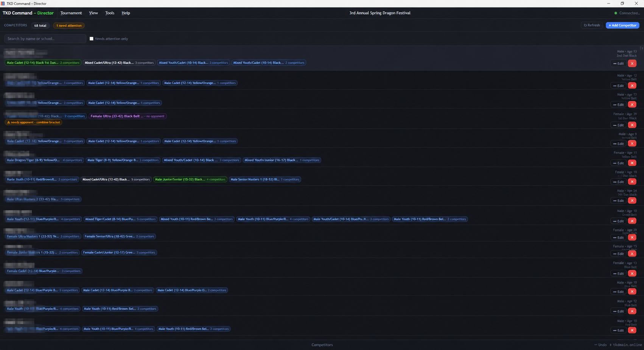Remove the Male Age 12 Blue Belt competitor
644x350 pixels.
tap(632, 311)
